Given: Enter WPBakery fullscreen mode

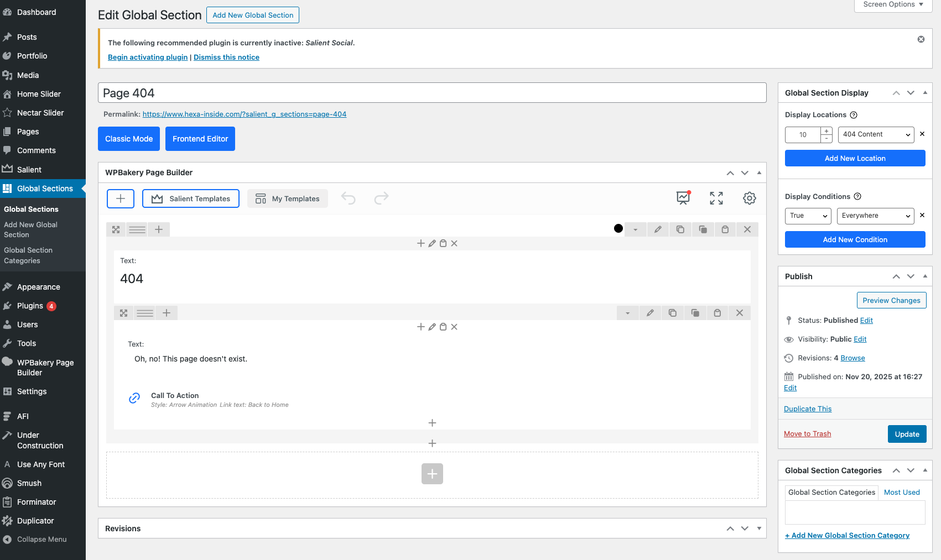Looking at the screenshot, I should 716,198.
